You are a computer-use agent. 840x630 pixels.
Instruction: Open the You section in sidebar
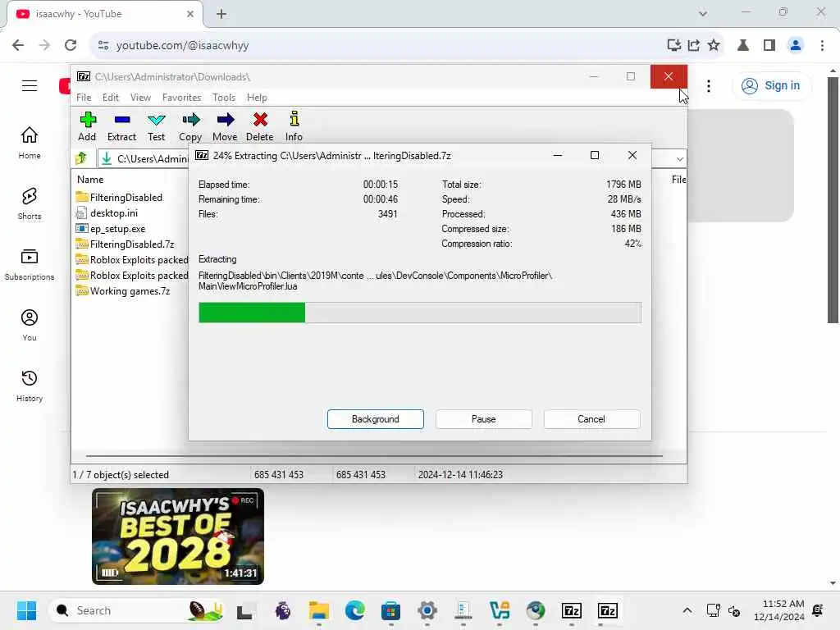(x=30, y=325)
